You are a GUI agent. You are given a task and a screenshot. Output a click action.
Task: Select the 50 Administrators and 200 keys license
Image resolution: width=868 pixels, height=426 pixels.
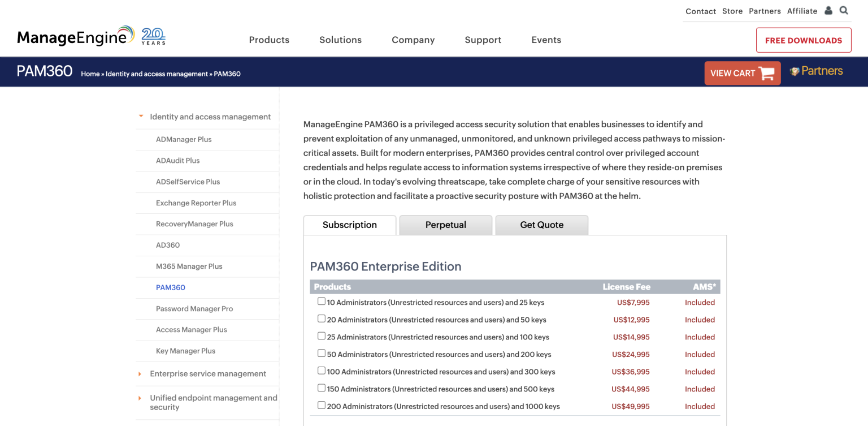[321, 354]
